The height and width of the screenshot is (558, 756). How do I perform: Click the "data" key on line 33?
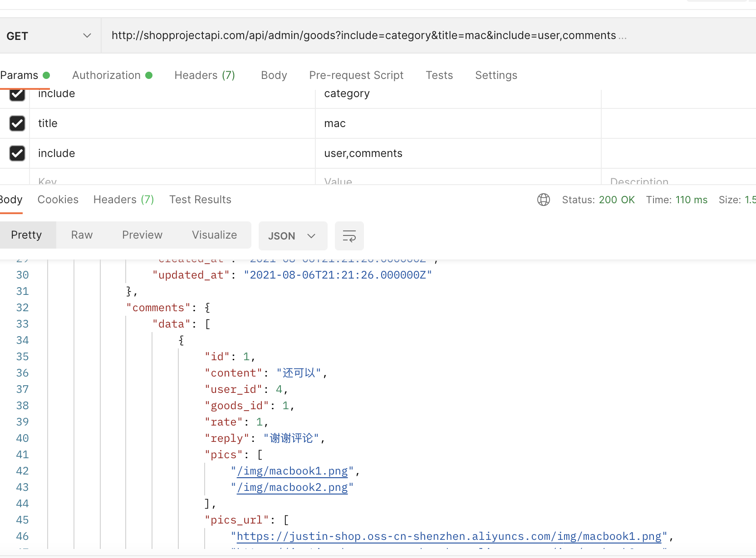(x=172, y=324)
